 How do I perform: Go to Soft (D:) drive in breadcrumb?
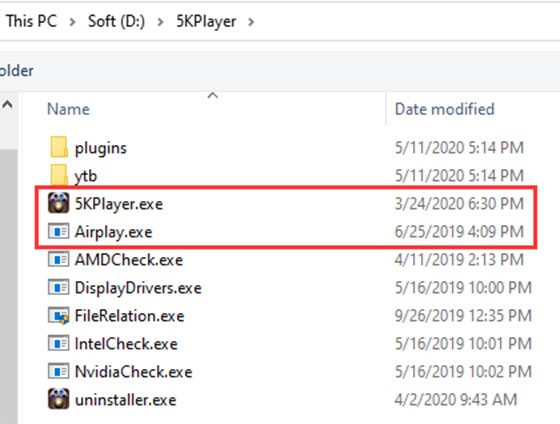[x=116, y=21]
